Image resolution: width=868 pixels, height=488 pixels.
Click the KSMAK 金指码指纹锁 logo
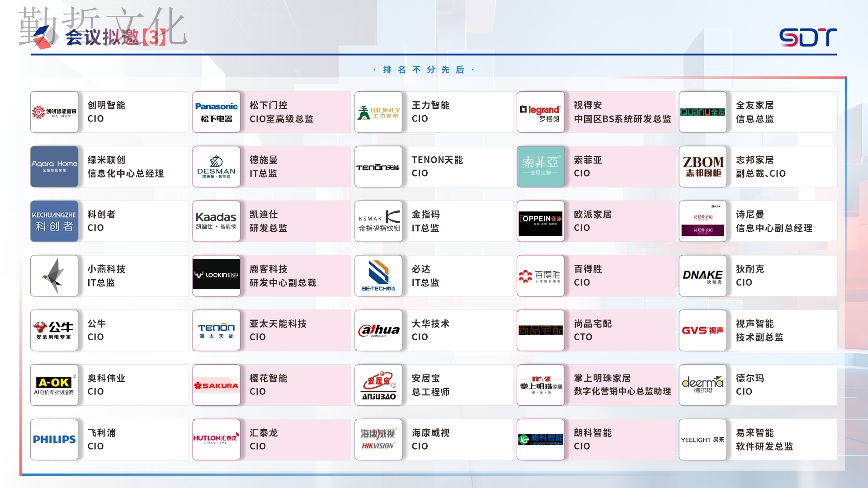click(378, 221)
